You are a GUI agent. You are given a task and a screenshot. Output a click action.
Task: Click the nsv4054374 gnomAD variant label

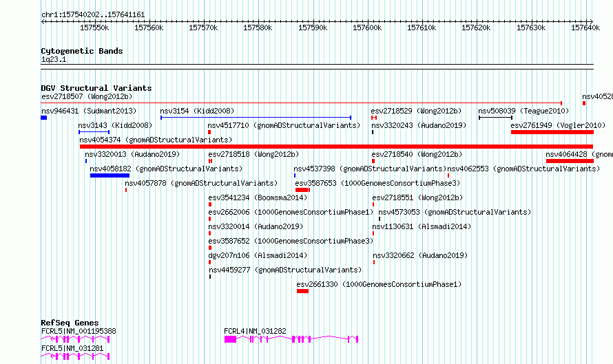click(156, 140)
